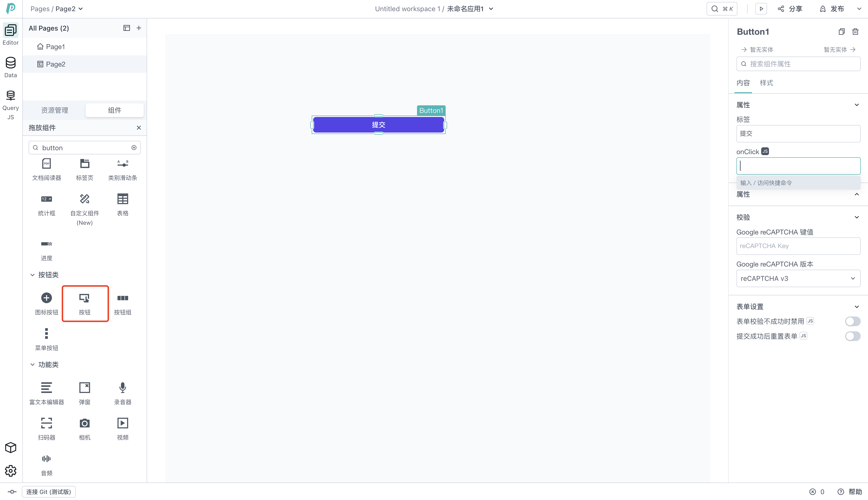
Task: Switch to the 资源管理 tab
Action: 55,110
